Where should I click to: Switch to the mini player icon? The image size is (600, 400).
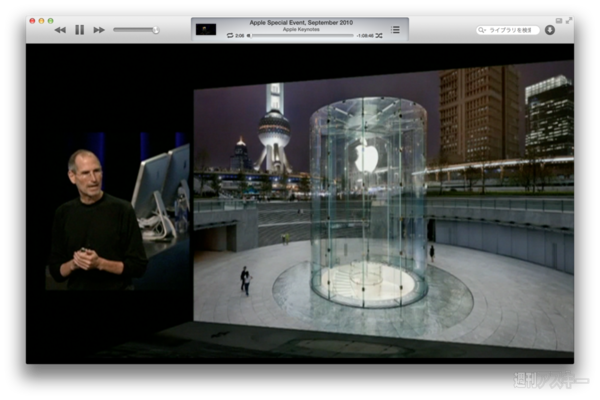559,21
